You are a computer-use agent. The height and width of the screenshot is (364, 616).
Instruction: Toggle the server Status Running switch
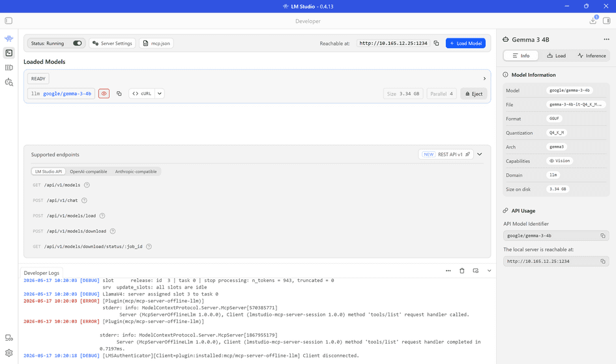78,43
